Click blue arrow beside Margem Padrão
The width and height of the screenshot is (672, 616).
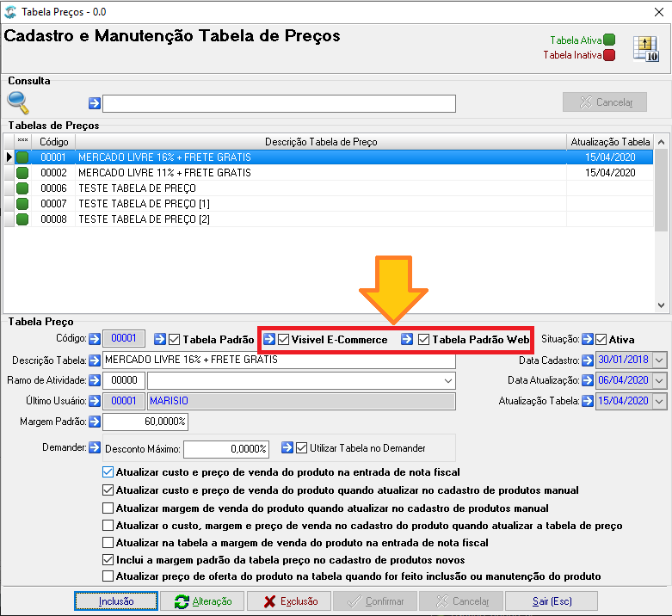click(95, 422)
